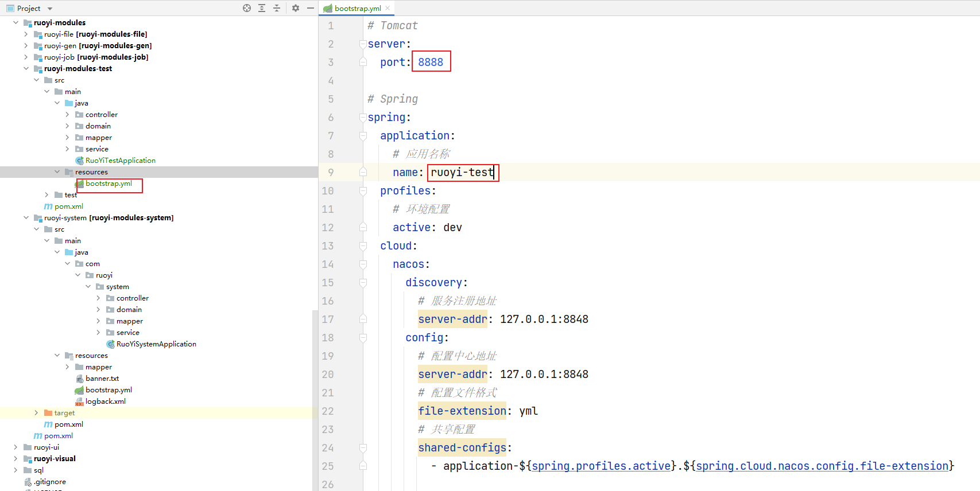The image size is (980, 491).
Task: Click 'active: dev' on line 12
Action: pos(427,227)
